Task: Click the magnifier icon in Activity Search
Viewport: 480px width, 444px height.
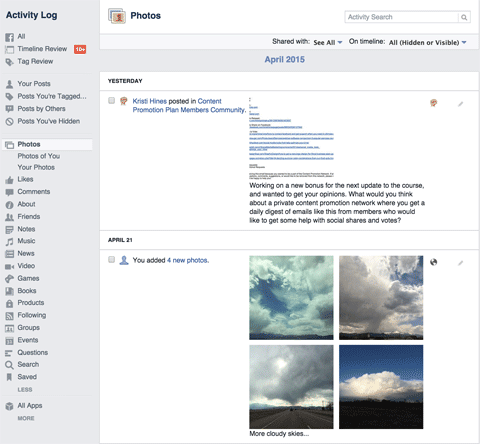Action: coord(464,17)
